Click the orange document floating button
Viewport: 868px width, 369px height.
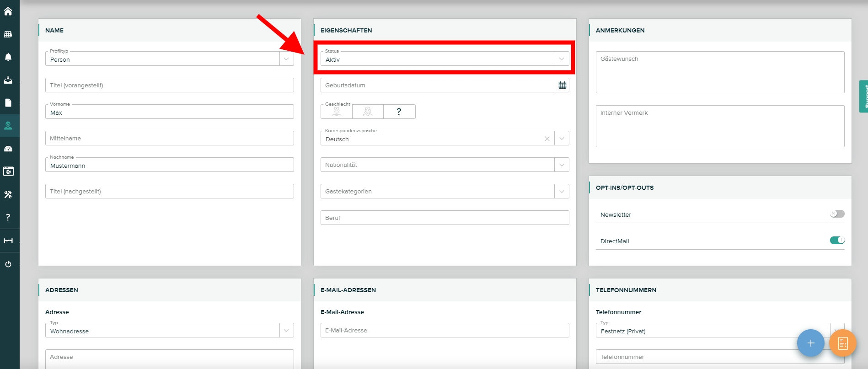842,343
